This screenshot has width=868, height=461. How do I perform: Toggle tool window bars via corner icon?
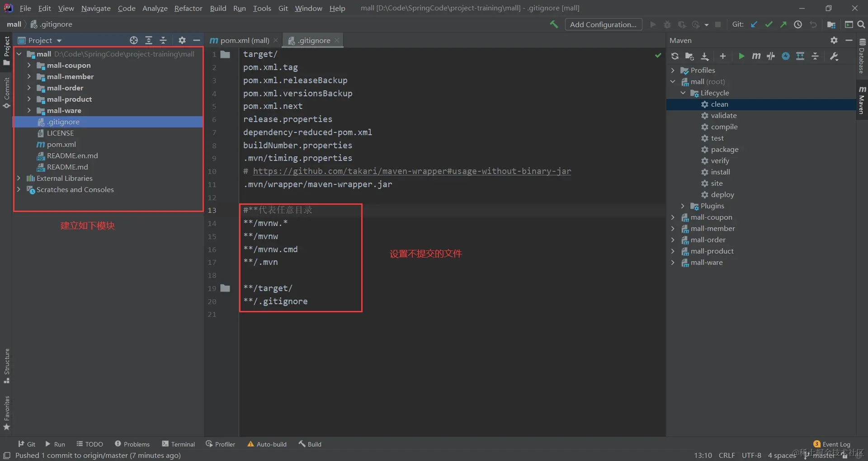point(7,456)
